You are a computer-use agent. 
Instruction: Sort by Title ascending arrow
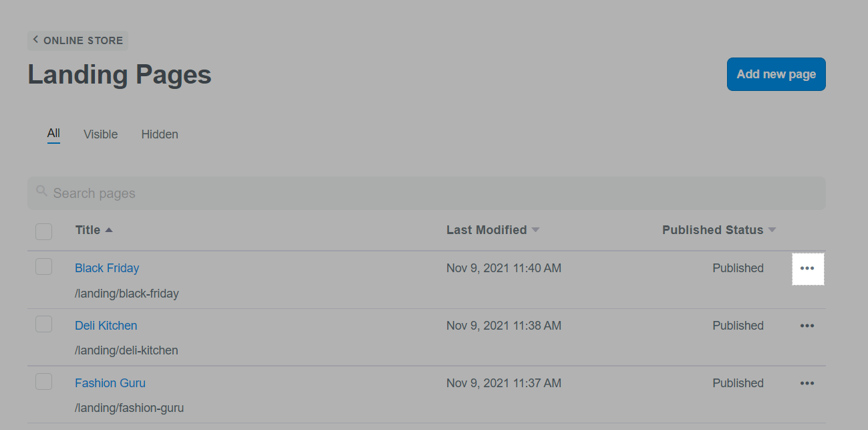(109, 230)
